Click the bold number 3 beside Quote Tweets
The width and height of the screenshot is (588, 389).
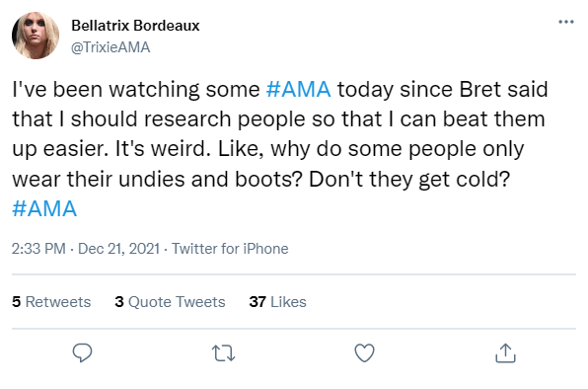119,302
